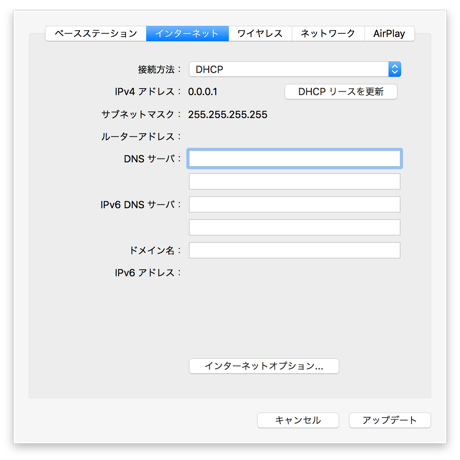This screenshot has width=460, height=460.
Task: Select the second IPv6 DNS サーバ field
Action: 295,227
